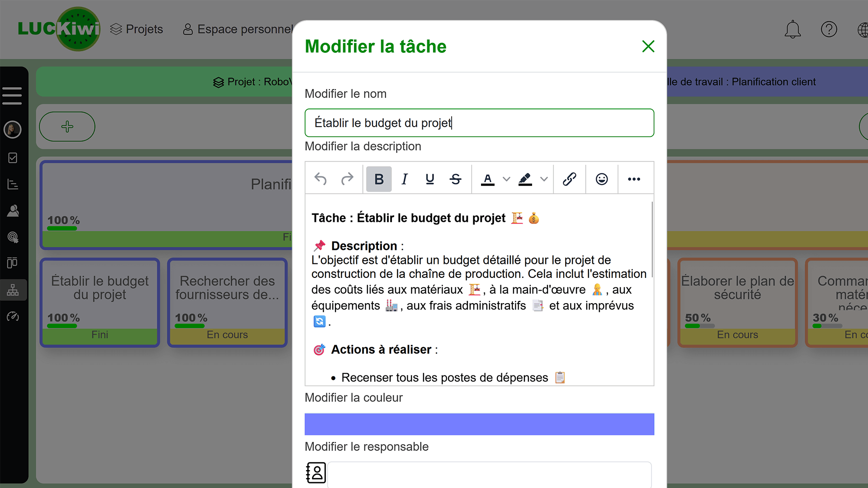Click the purple task color swatch
The width and height of the screenshot is (868, 488).
479,424
